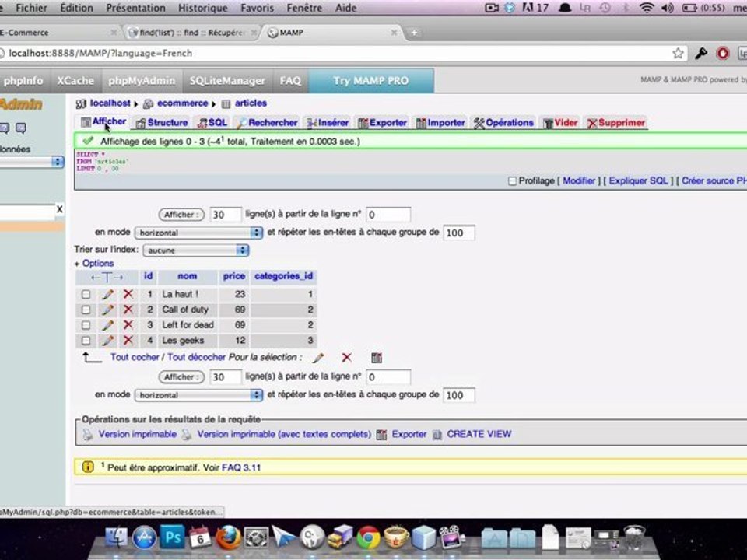
Task: Open the Importer tab
Action: point(440,123)
